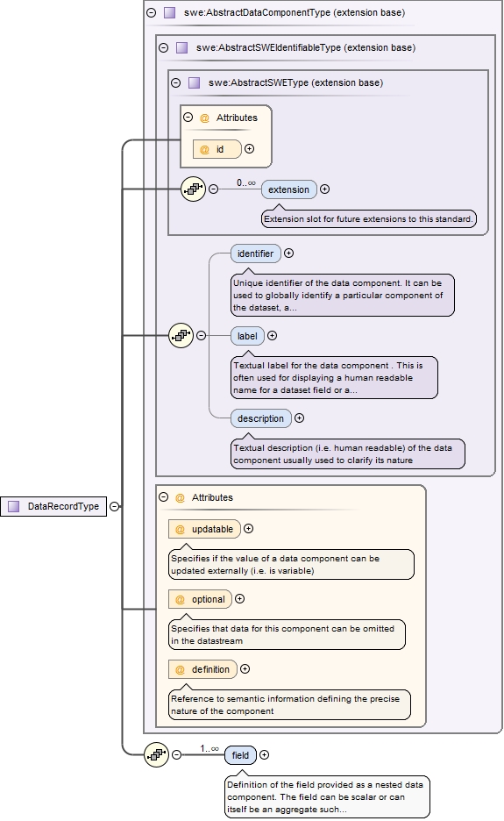Expand the label element
The image size is (504, 821).
[x=272, y=336]
